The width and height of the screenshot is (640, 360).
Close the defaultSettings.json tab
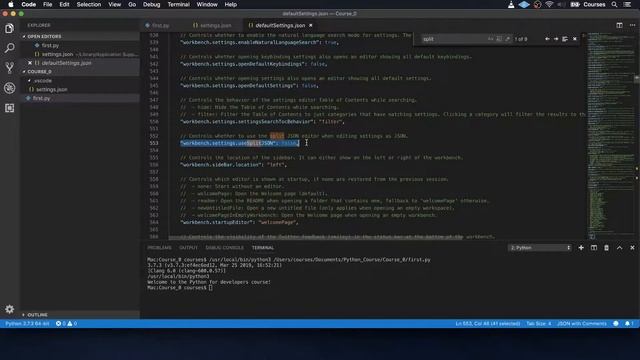click(x=311, y=25)
